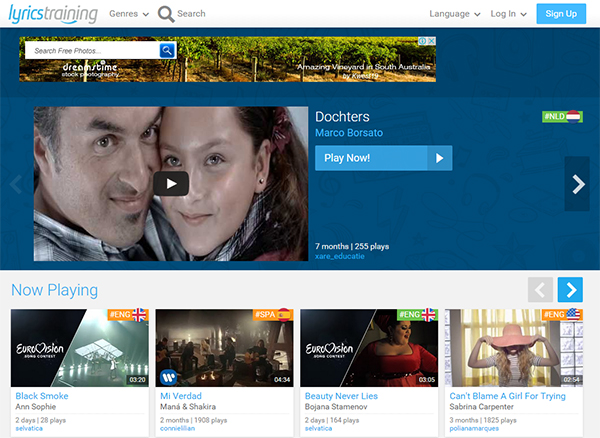Click next arrow in Now Playing section
The height and width of the screenshot is (438, 600).
[x=570, y=290]
